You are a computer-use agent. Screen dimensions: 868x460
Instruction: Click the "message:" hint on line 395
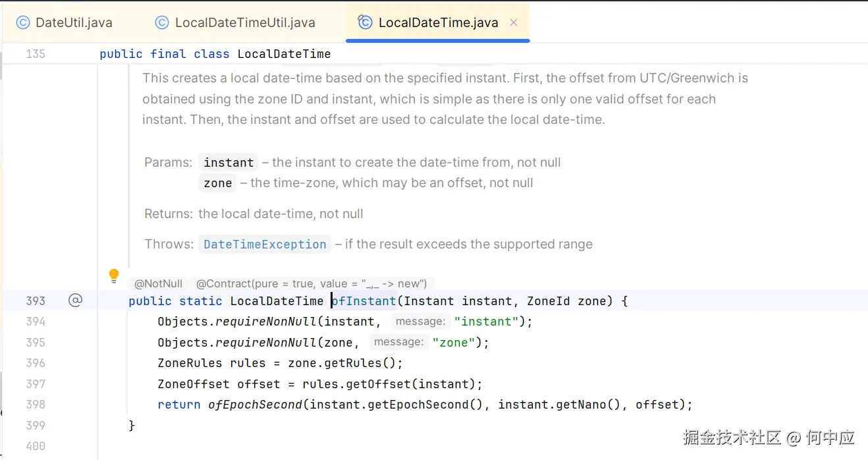(398, 342)
